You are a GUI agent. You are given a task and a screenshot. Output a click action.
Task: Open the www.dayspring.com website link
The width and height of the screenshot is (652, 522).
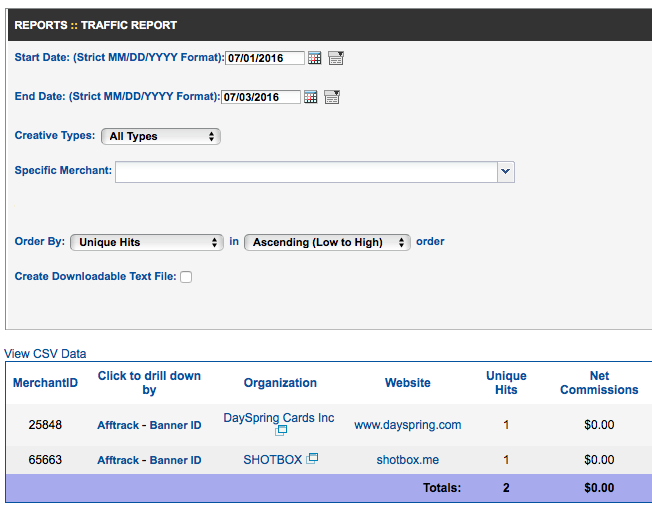point(408,425)
